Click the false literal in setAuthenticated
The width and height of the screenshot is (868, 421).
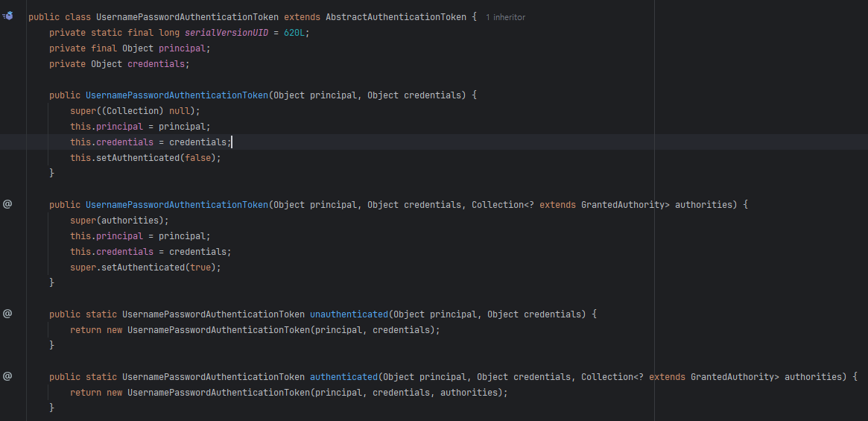point(197,158)
